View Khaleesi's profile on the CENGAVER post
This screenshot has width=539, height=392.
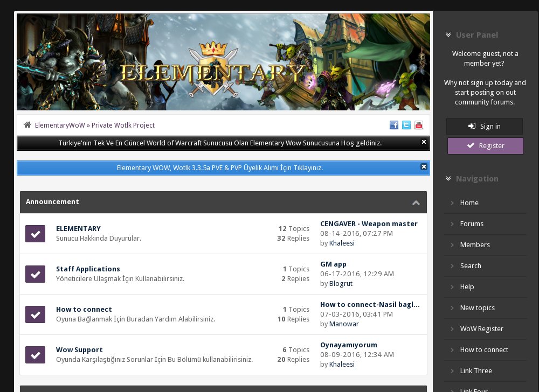click(342, 243)
